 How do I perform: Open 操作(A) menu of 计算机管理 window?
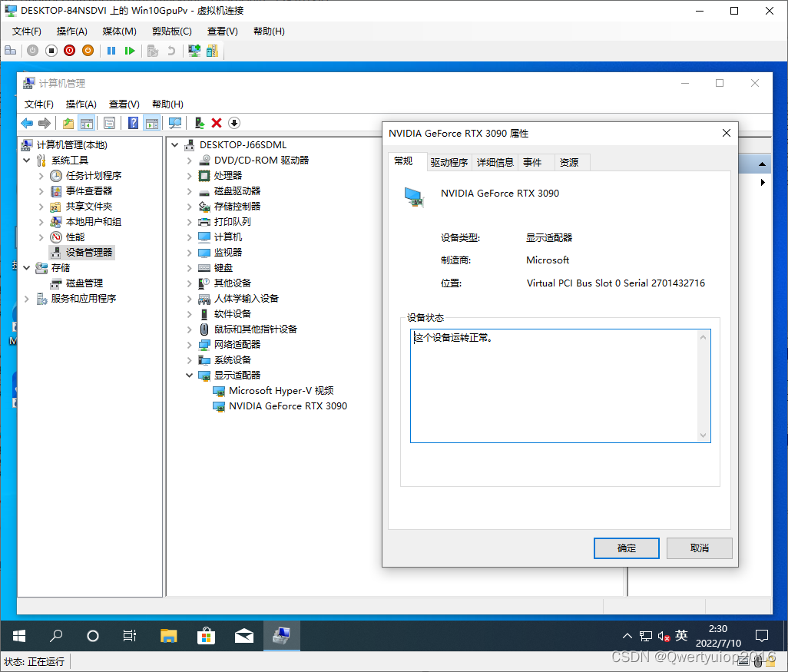click(81, 104)
